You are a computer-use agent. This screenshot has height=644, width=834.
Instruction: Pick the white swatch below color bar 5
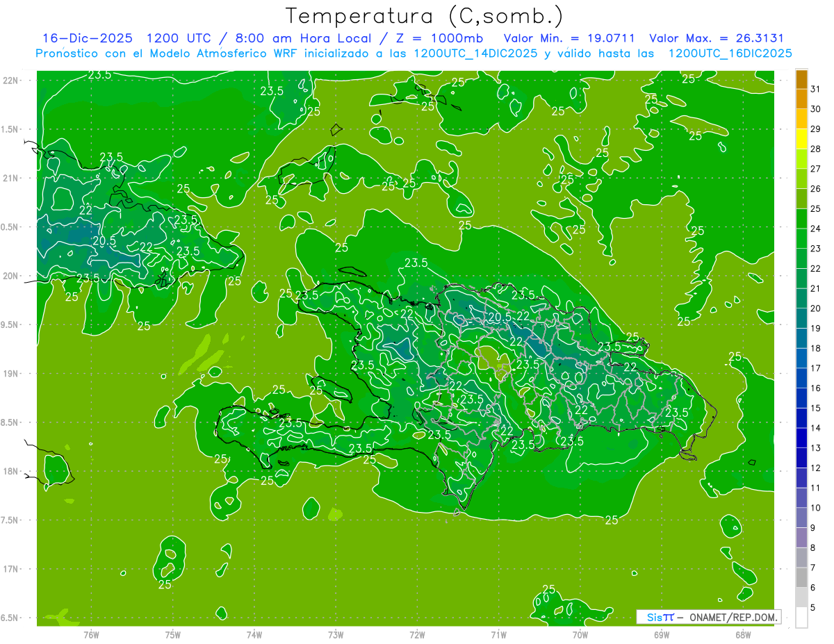801,618
